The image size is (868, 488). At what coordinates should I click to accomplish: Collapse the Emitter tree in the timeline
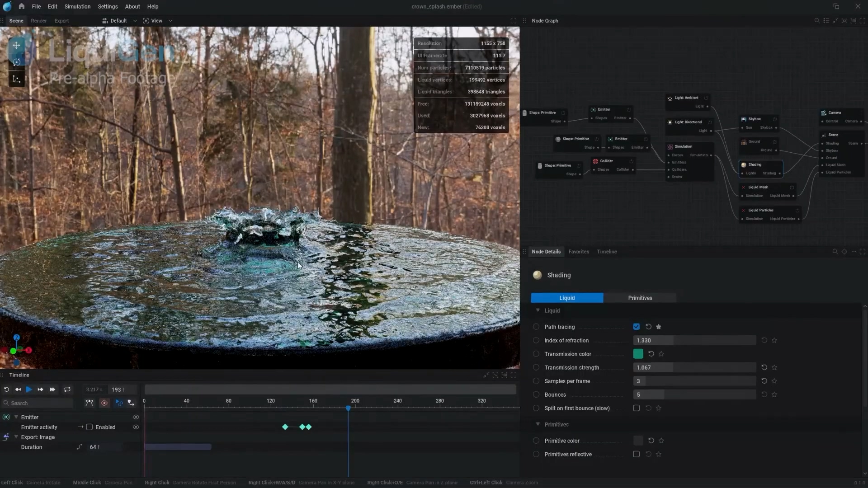16,417
